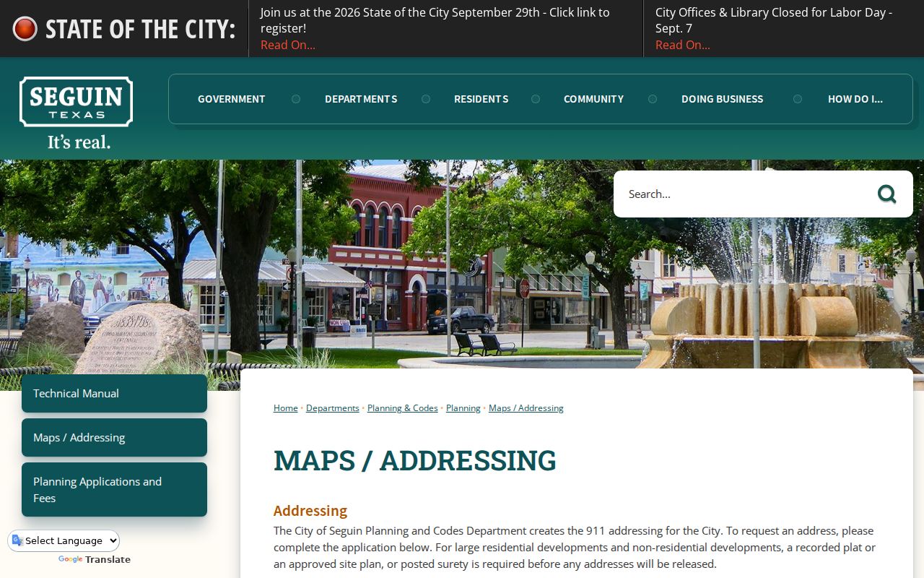
Task: Click the Planning & Codes breadcrumb link
Action: tap(403, 408)
